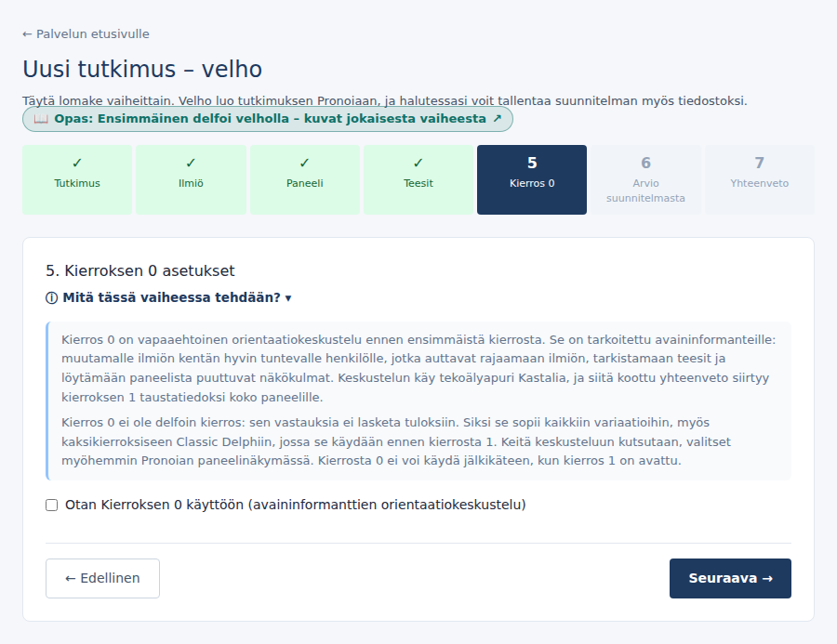Image resolution: width=837 pixels, height=644 pixels.
Task: Click the info icon beside Mitä tässä vaiheessa
Action: [52, 297]
